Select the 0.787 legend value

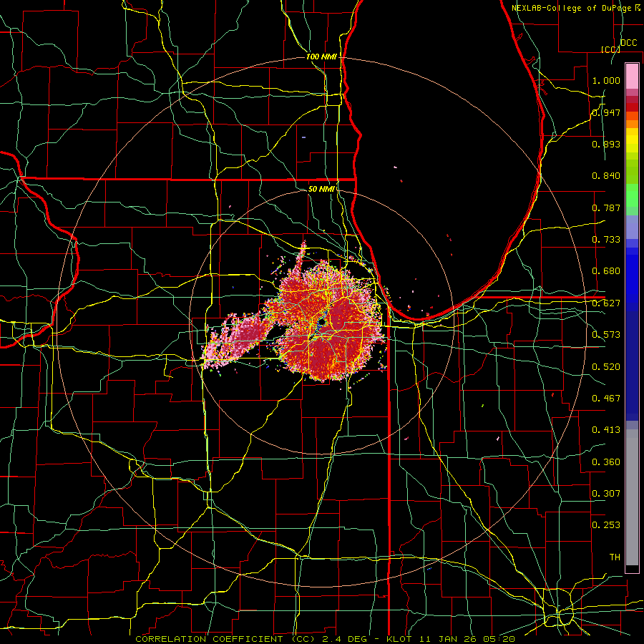(x=606, y=208)
